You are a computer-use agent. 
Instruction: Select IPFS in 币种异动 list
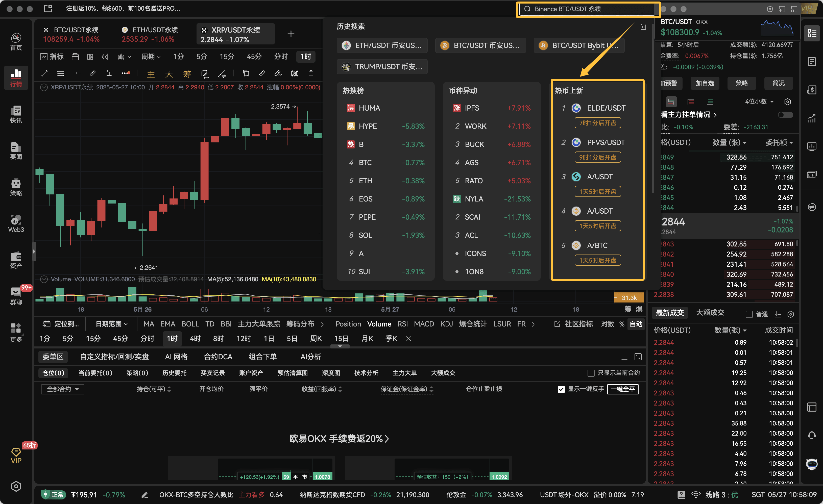coord(492,108)
